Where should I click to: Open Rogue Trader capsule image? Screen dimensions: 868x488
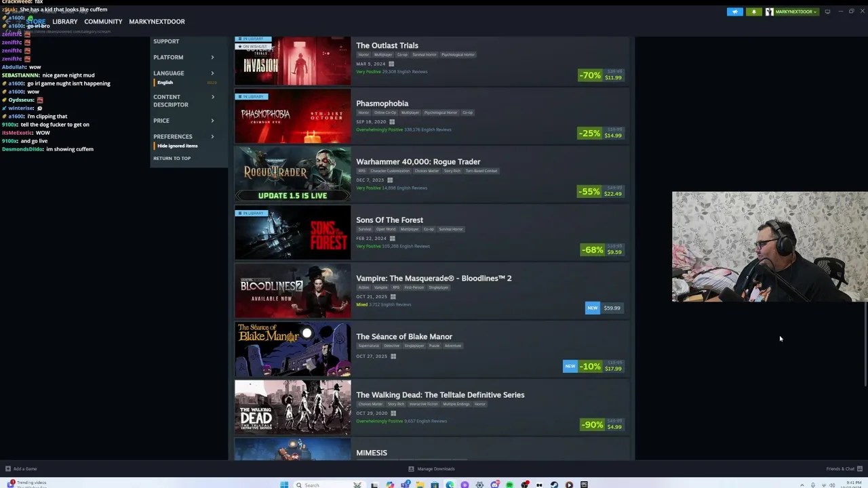tap(293, 175)
